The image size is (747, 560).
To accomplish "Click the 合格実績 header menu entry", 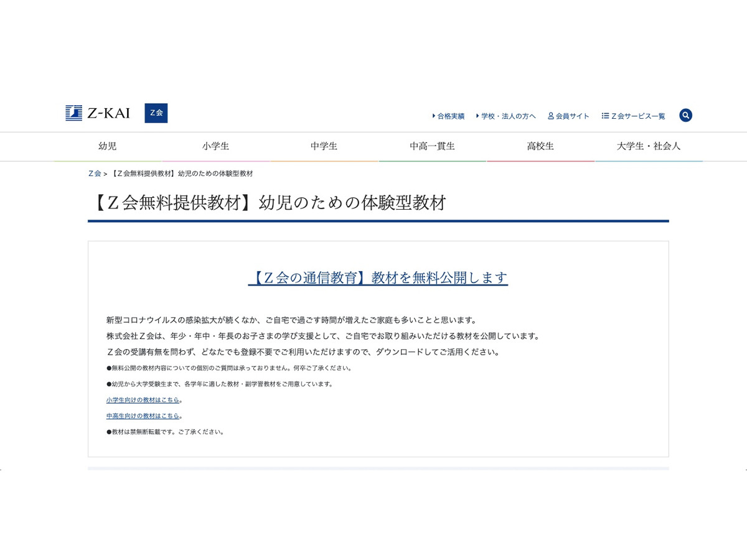I will (451, 115).
